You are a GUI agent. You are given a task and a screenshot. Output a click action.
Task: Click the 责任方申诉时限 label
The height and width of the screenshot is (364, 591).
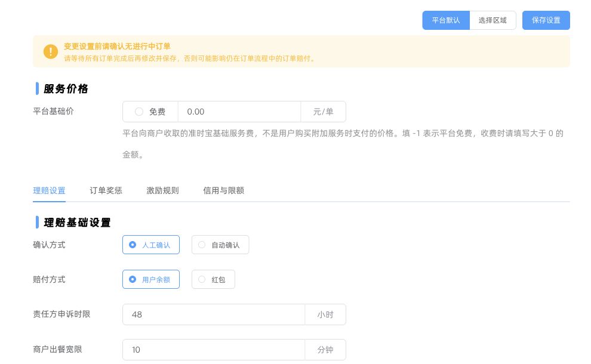point(61,314)
